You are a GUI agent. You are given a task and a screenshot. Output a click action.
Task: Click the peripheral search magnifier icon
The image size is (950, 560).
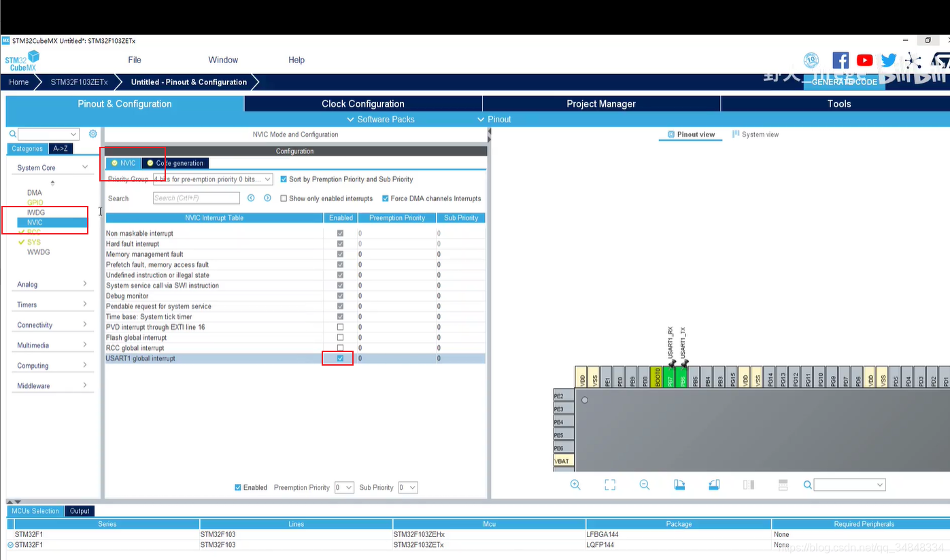click(x=12, y=135)
